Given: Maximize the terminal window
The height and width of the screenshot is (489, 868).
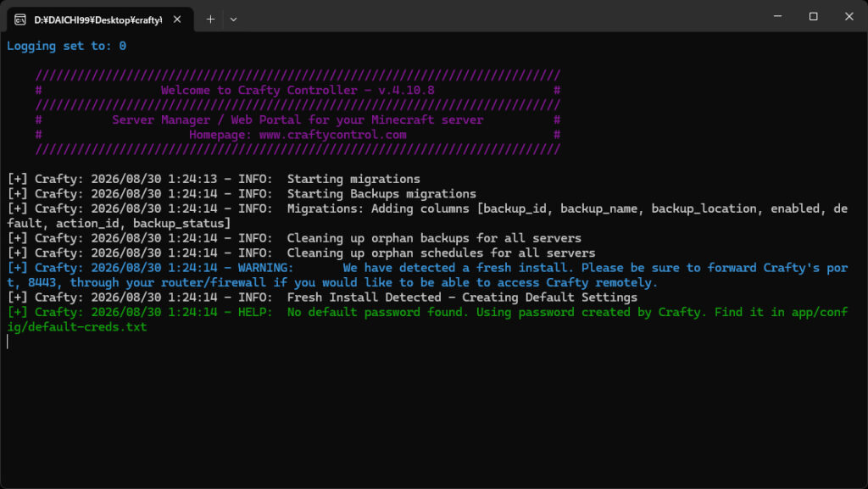Looking at the screenshot, I should tap(813, 16).
